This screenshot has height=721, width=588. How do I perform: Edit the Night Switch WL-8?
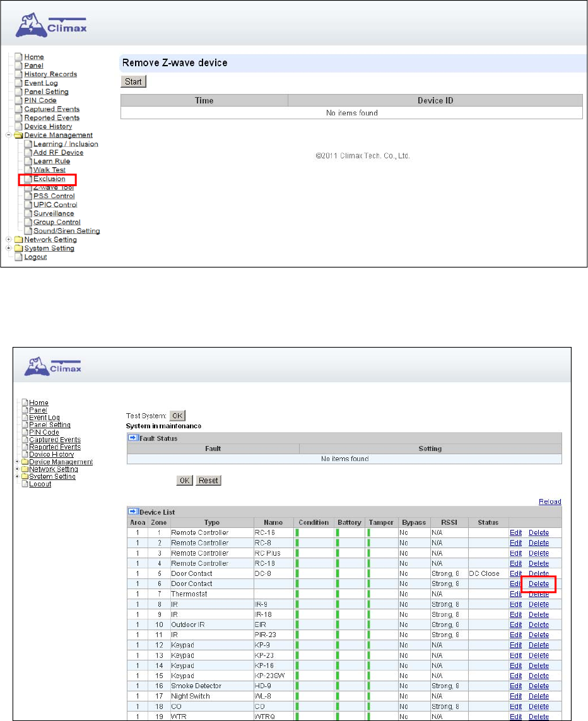(516, 696)
